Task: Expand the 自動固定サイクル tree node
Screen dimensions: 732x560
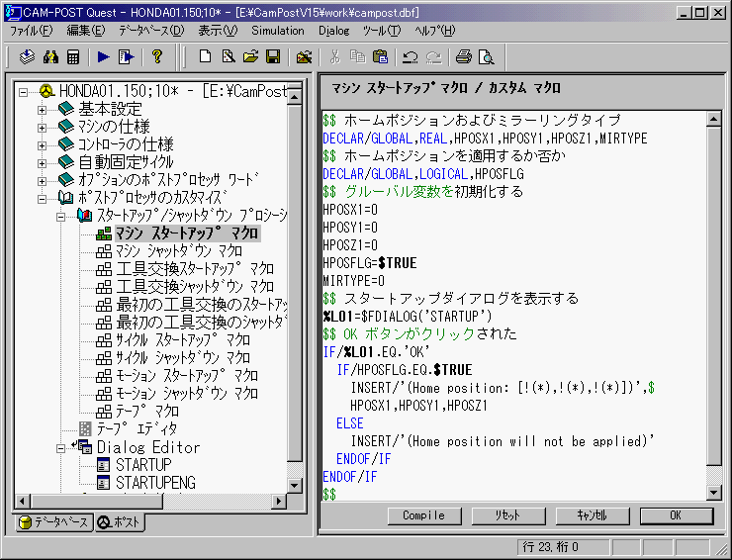Action: tap(42, 163)
